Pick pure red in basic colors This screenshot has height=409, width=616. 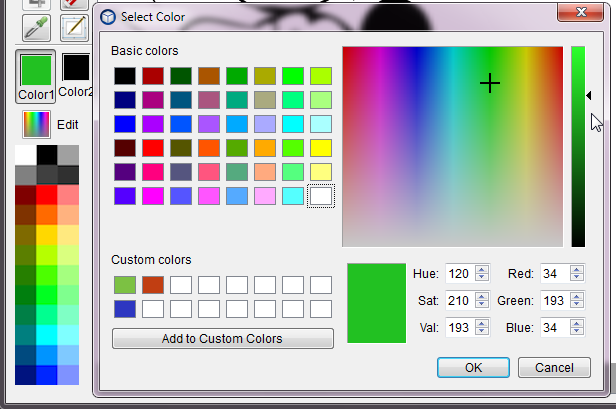pyautogui.click(x=153, y=148)
